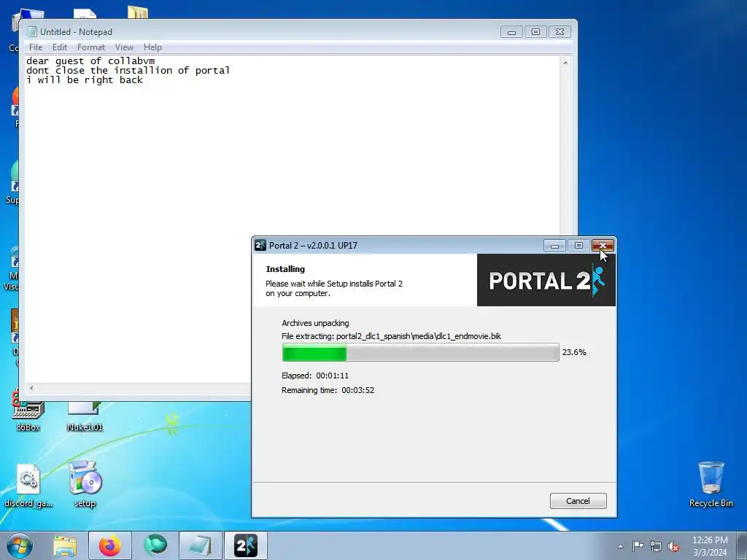Click the Show desktop strip
This screenshot has width=747, height=560.
tap(742, 545)
